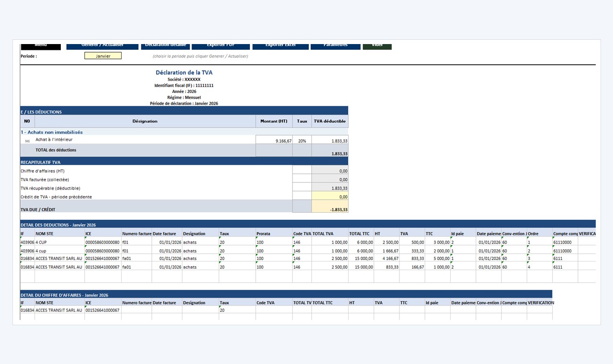Click the Menu button
613x364 pixels.
tap(41, 46)
